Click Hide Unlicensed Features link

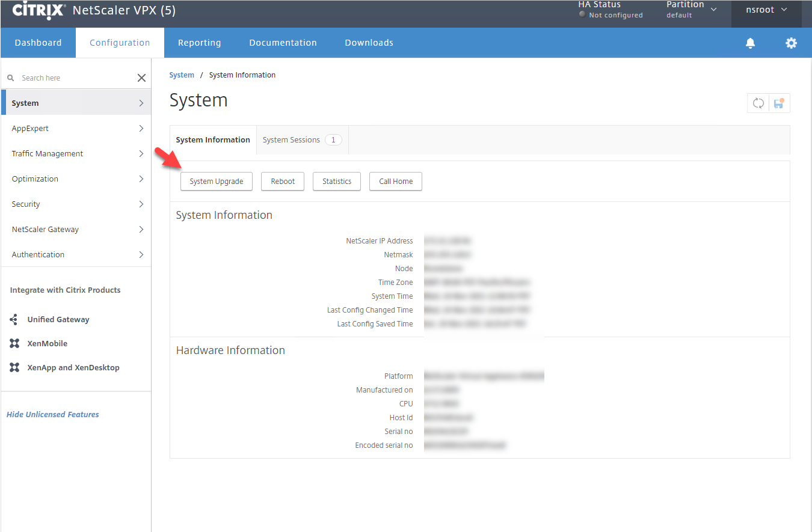point(53,414)
